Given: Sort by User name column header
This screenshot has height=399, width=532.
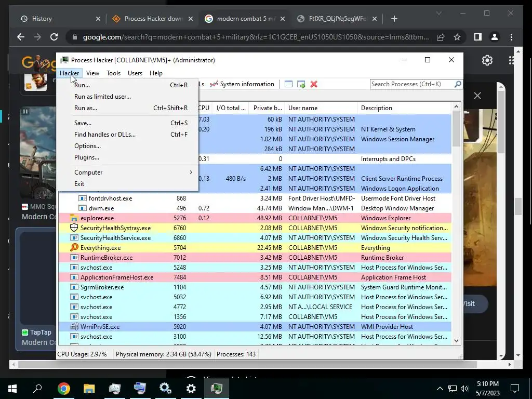Looking at the screenshot, I should pyautogui.click(x=321, y=108).
